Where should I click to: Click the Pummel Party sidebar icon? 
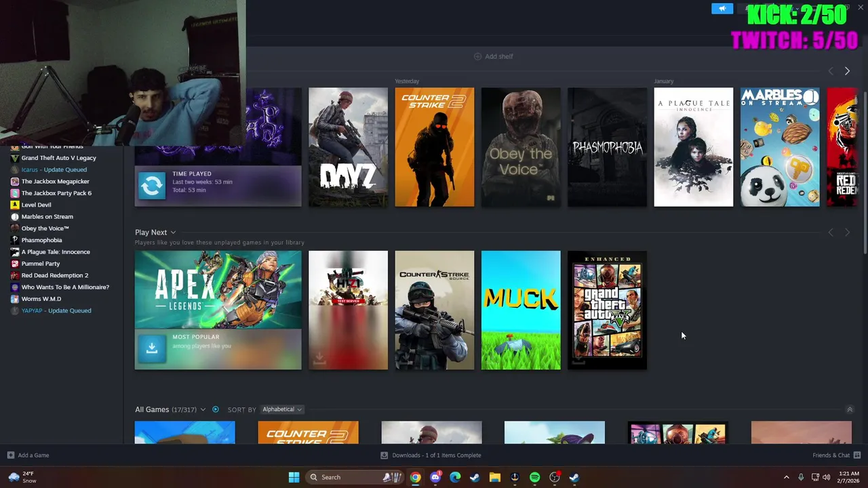[x=15, y=264]
